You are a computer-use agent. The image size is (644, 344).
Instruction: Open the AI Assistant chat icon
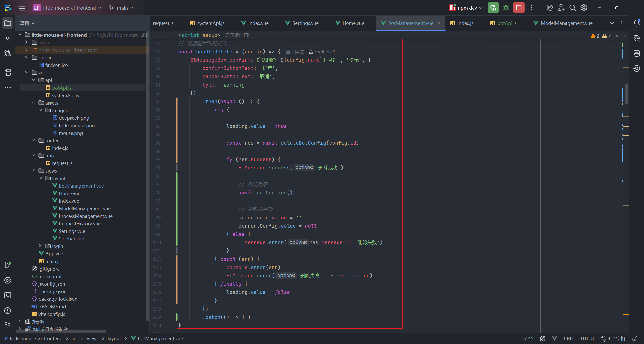click(x=637, y=38)
